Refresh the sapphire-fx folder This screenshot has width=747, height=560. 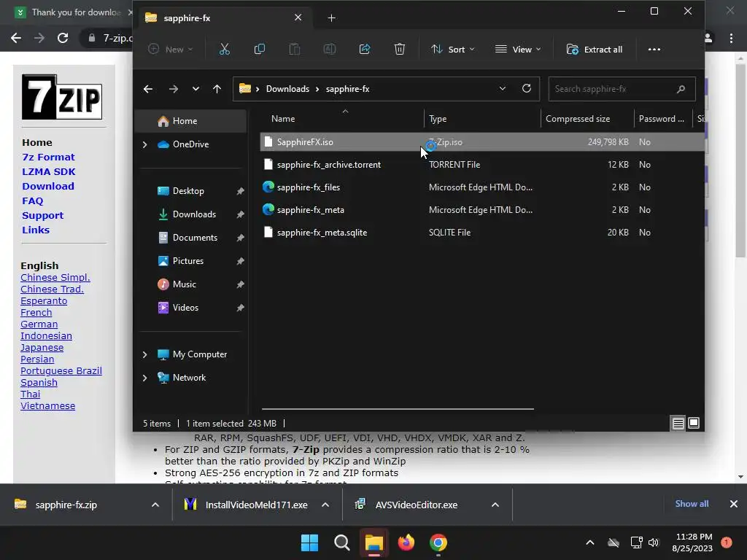point(527,88)
